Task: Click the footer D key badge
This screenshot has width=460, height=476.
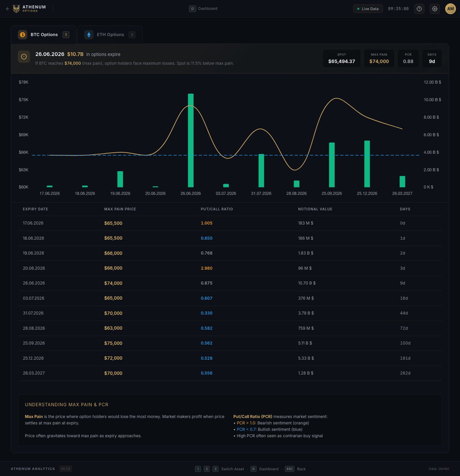Action: 254,469
